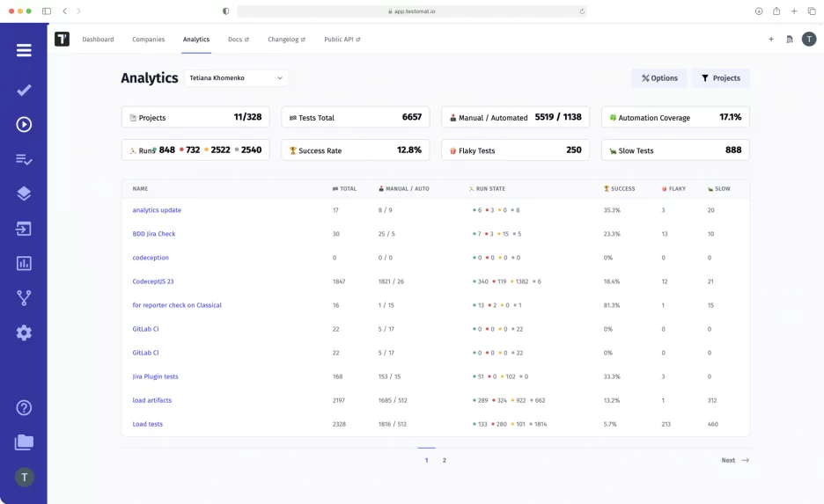Screen dimensions: 824x504
Task: Open the CodeceptJS 23 project link
Action: [153, 281]
